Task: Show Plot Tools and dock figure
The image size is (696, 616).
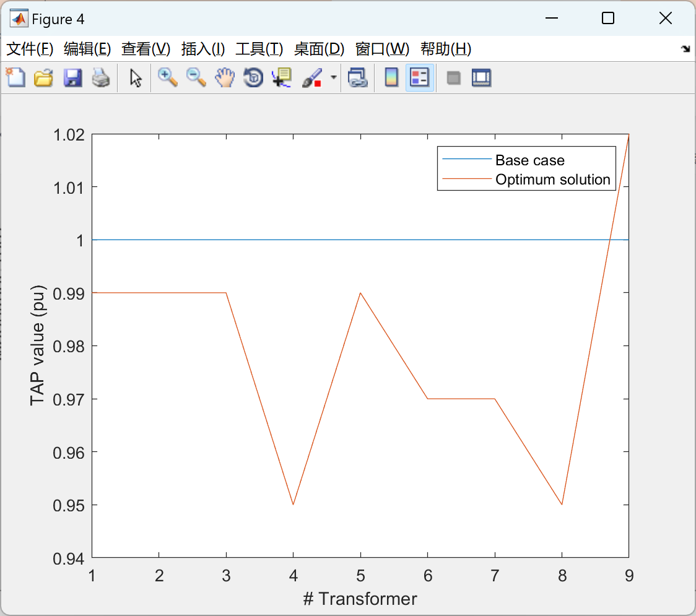Action: point(481,77)
